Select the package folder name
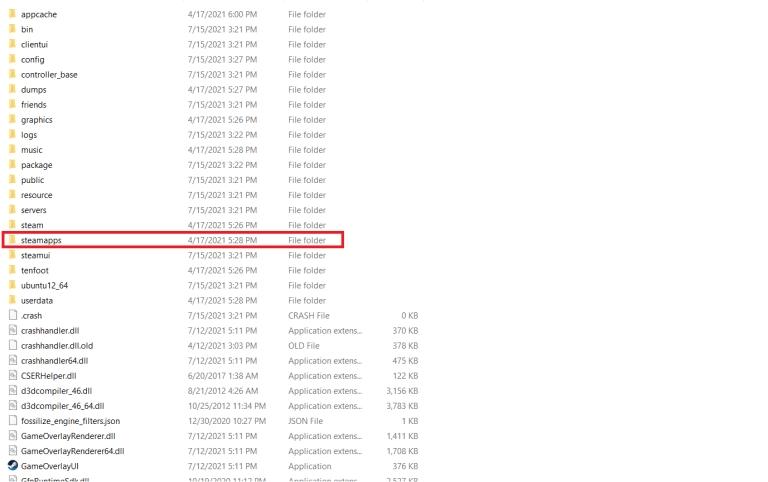 (x=36, y=166)
